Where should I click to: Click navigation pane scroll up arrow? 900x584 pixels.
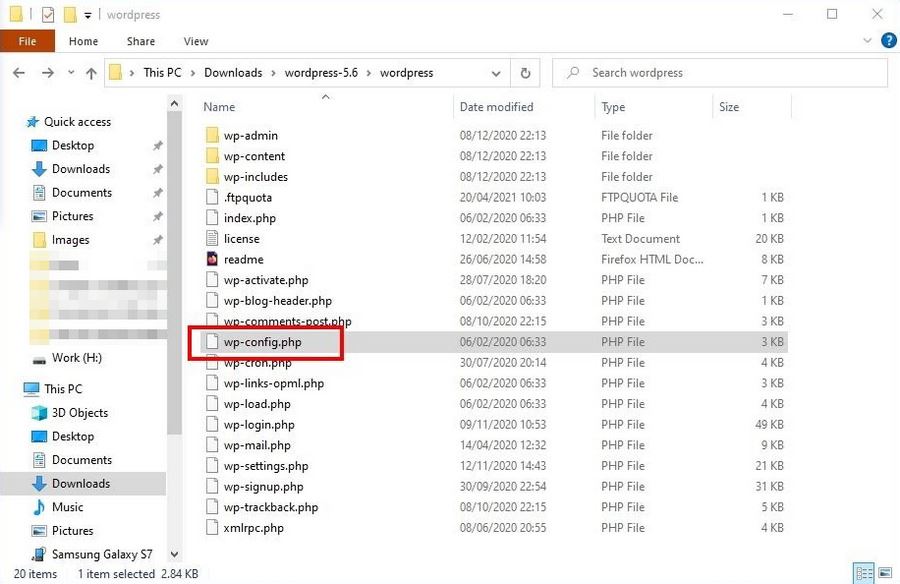174,104
